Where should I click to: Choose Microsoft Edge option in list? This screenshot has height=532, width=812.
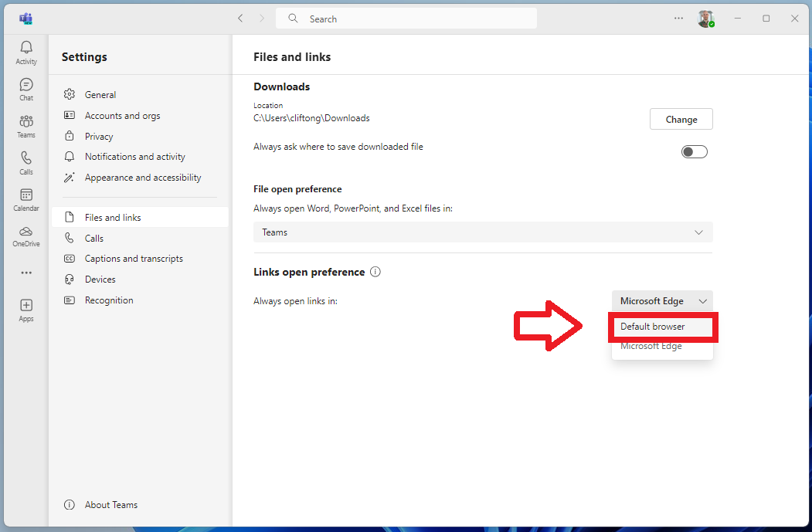[x=662, y=346]
